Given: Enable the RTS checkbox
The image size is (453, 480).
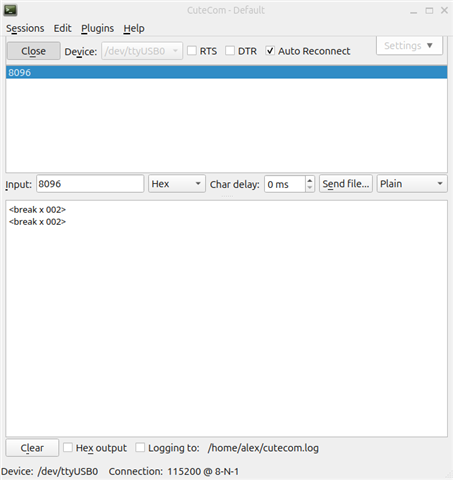Looking at the screenshot, I should (x=192, y=51).
